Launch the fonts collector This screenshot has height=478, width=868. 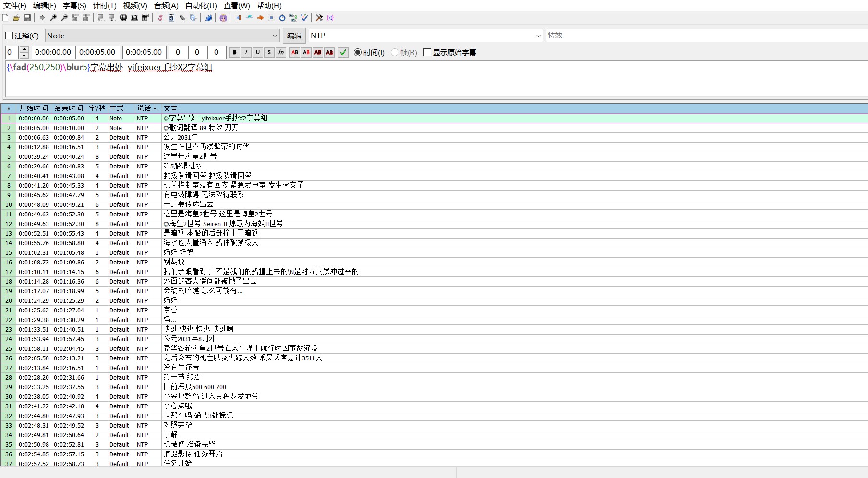(x=193, y=18)
